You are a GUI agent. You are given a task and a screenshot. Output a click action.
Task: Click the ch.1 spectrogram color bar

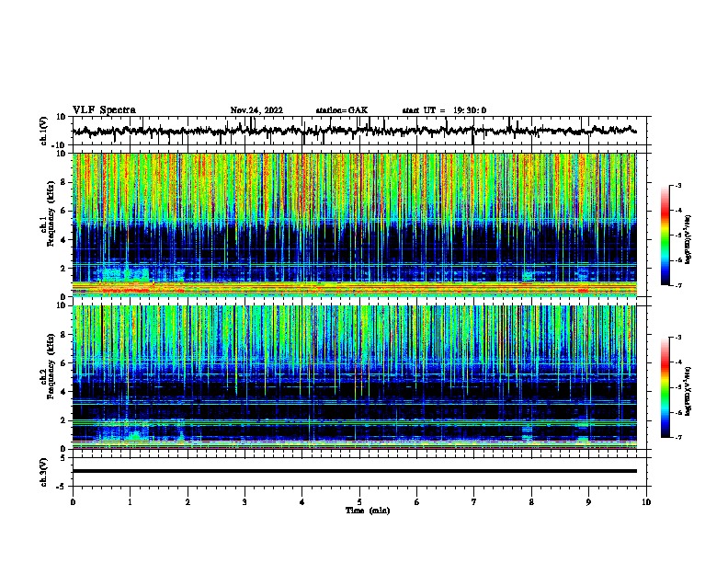point(665,236)
